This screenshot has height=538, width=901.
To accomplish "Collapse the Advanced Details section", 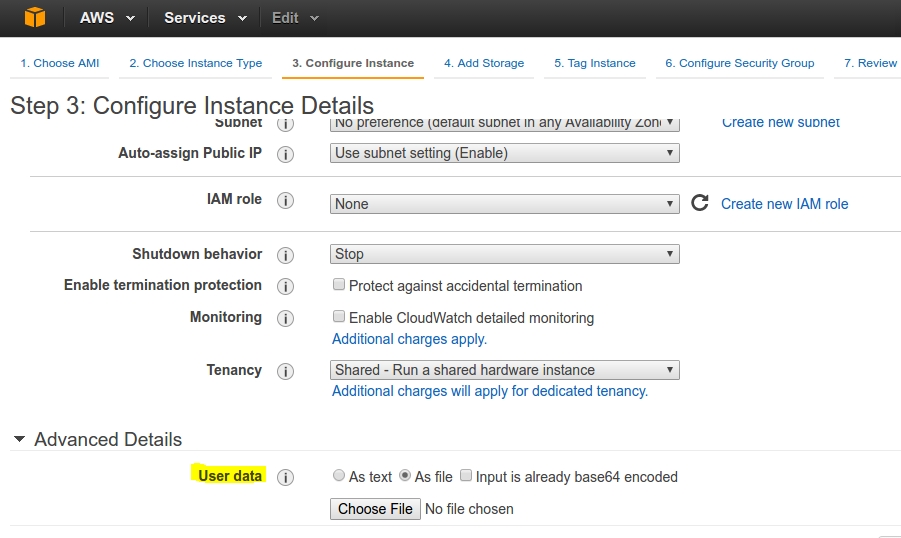I will (x=20, y=440).
